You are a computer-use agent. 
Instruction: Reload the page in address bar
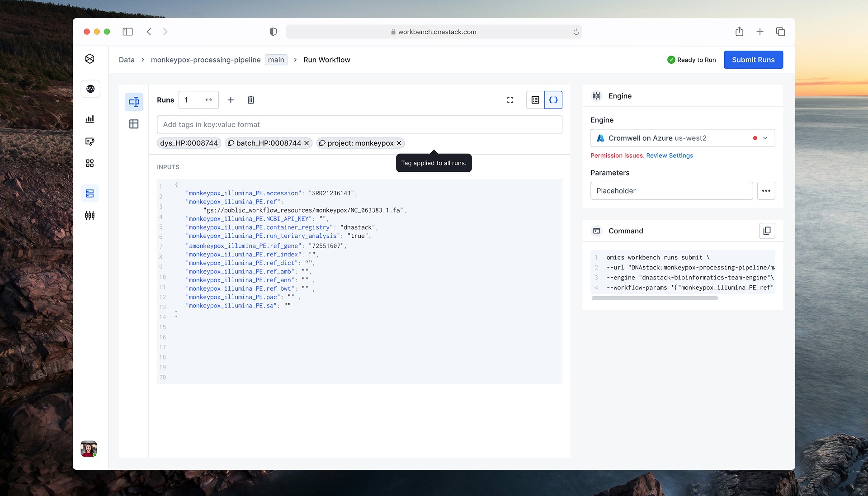tap(576, 32)
